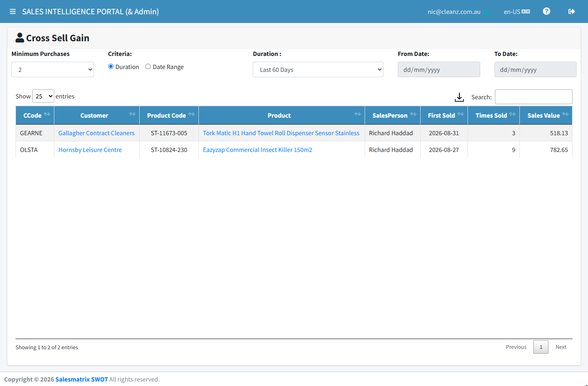Go to Next page

(x=561, y=347)
